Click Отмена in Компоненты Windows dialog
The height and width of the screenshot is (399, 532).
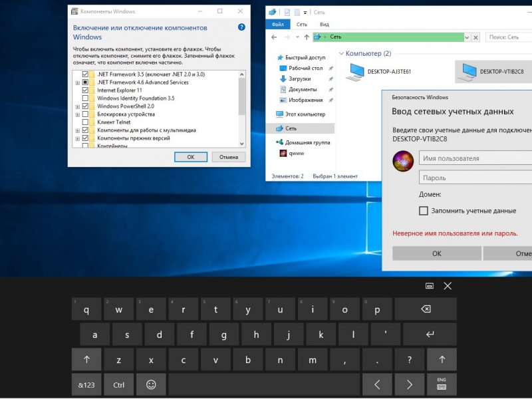(229, 157)
